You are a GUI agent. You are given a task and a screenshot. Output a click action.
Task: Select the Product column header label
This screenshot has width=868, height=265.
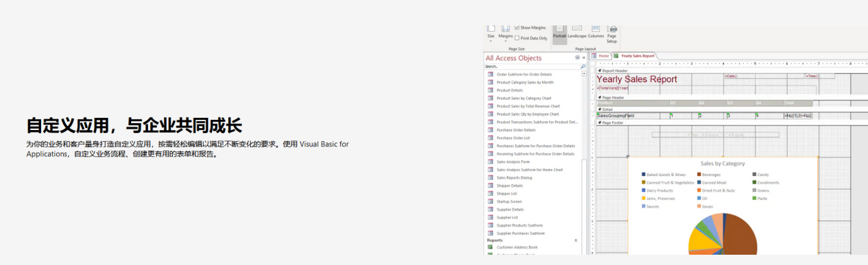click(632, 103)
